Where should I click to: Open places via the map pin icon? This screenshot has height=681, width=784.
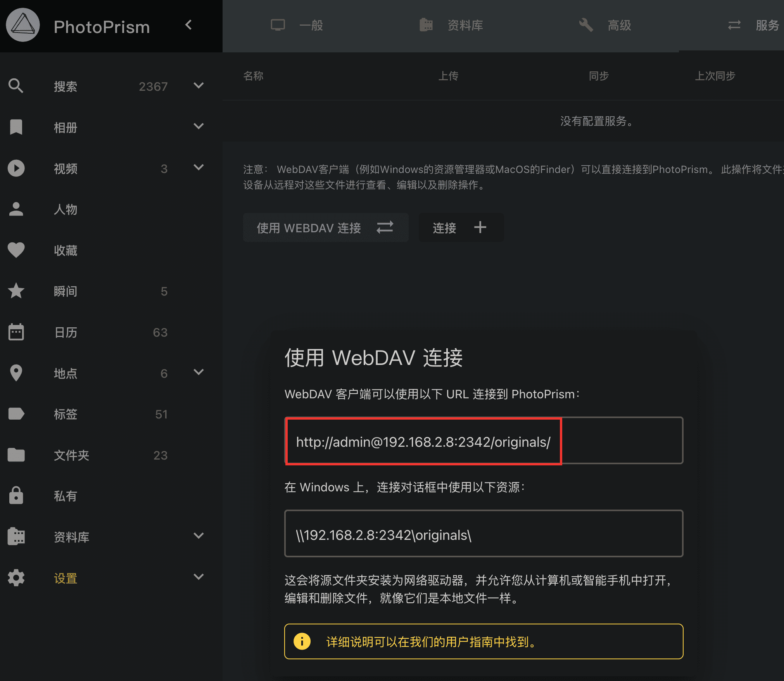[x=16, y=373]
